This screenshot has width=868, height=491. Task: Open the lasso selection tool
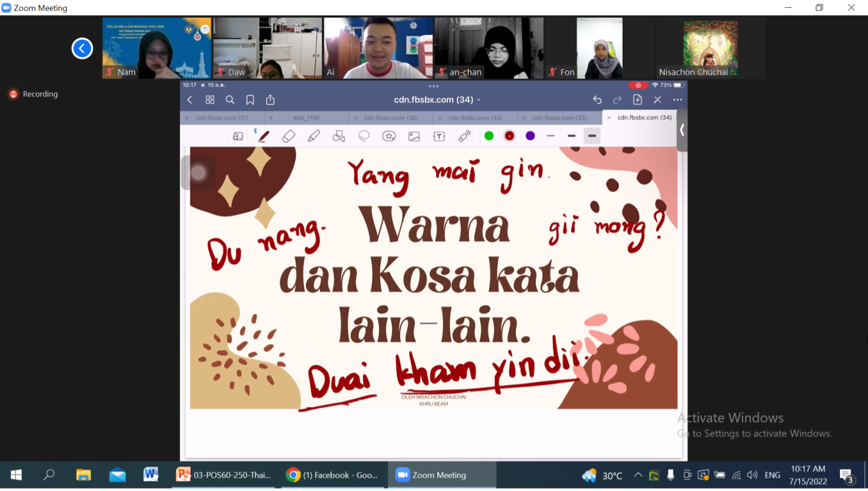pos(365,135)
